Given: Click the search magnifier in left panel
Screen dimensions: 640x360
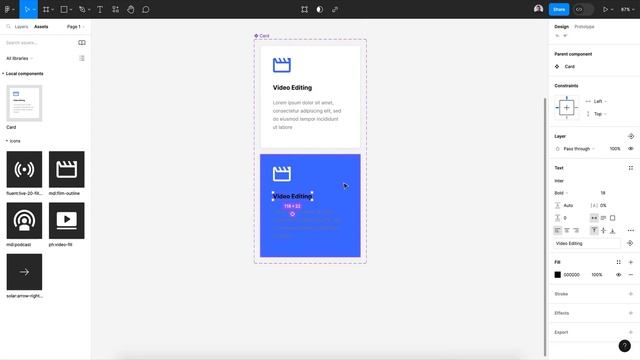Looking at the screenshot, I should 8,27.
